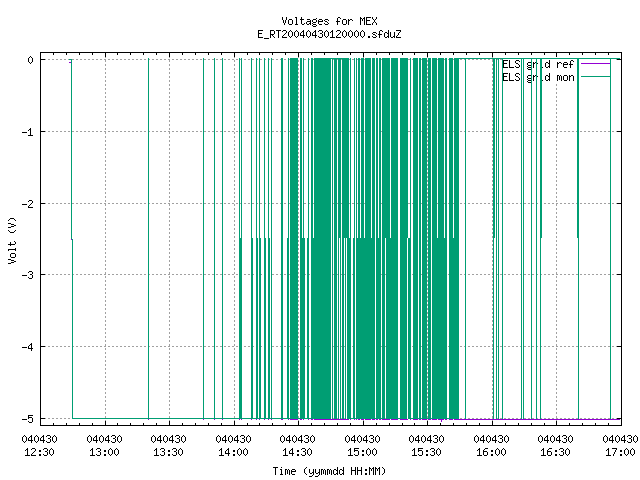This screenshot has width=640, height=480.
Task: Click the y-axis tick label -2
Action: click(x=27, y=204)
